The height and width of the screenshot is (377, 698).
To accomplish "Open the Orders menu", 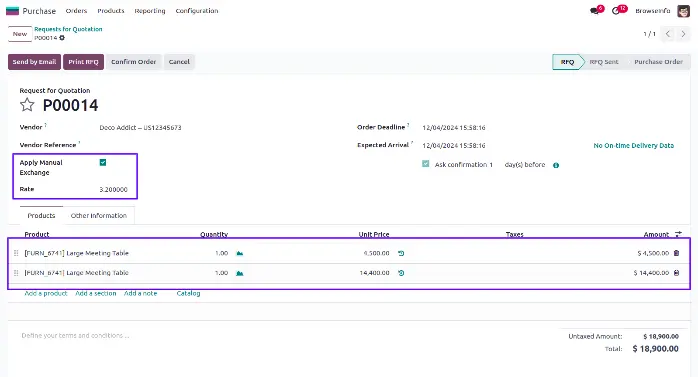I will (76, 11).
